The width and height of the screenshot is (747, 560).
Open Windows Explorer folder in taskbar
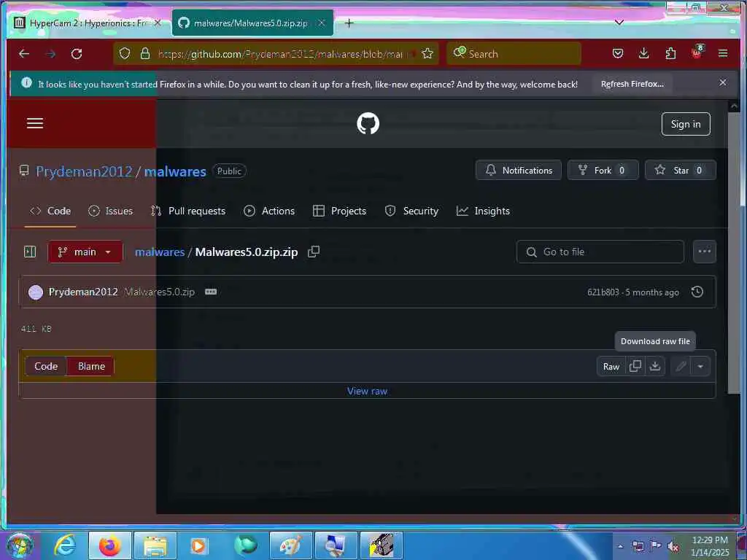tap(155, 545)
